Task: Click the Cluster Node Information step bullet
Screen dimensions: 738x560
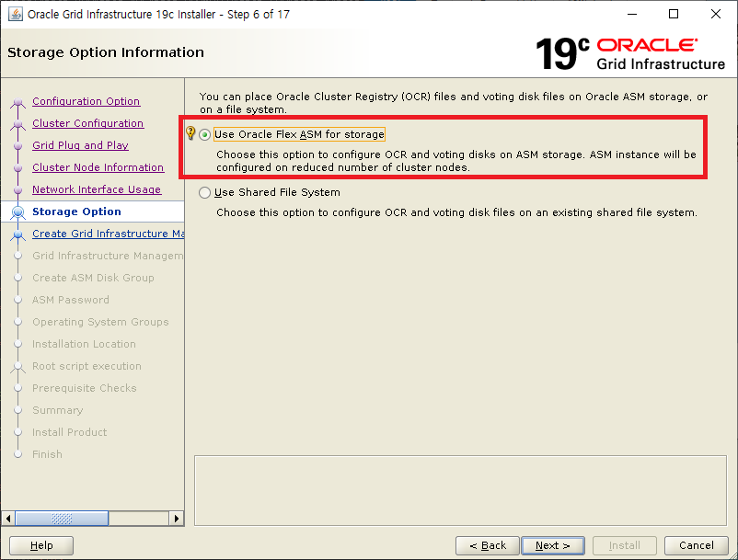Action: pos(17,168)
